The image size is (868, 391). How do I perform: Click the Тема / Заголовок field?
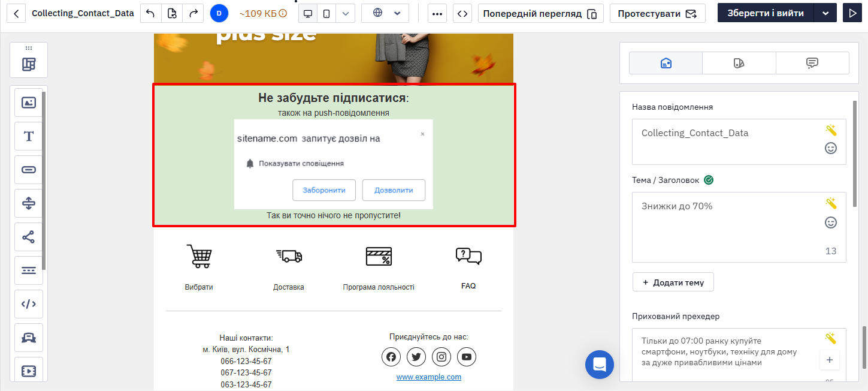(739, 227)
